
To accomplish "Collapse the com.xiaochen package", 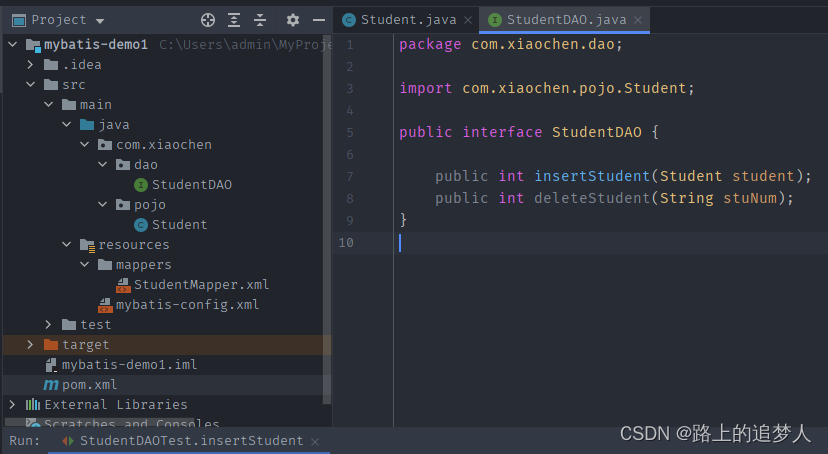I will point(84,145).
